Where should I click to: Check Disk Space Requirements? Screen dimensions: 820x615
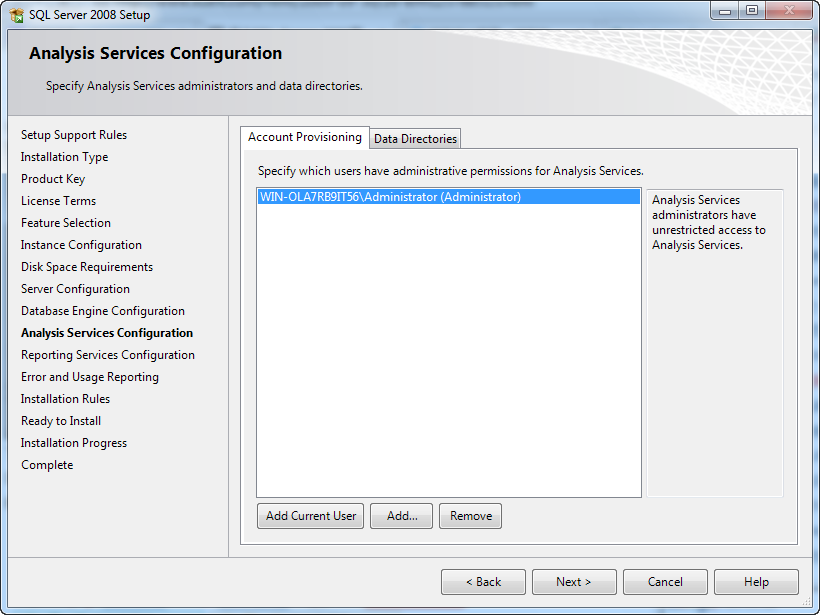click(x=86, y=266)
